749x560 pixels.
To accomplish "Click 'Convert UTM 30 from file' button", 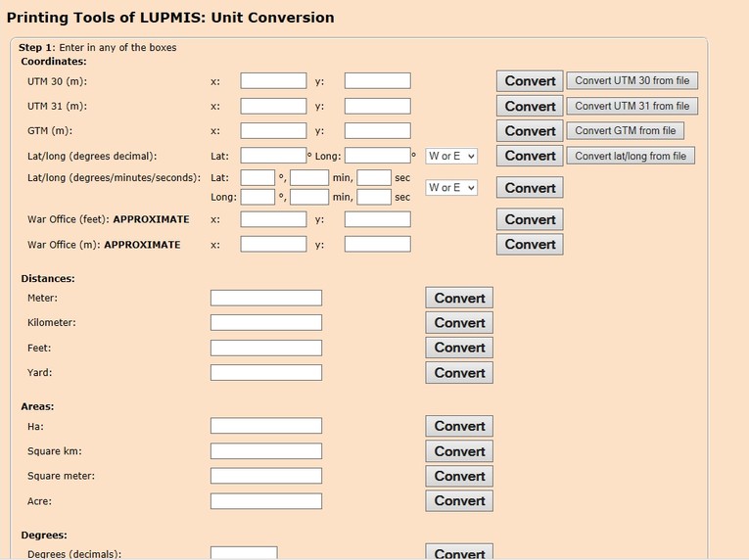I will click(632, 80).
